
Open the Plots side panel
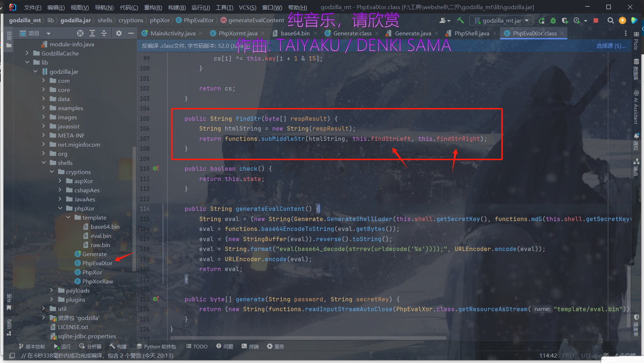click(636, 41)
